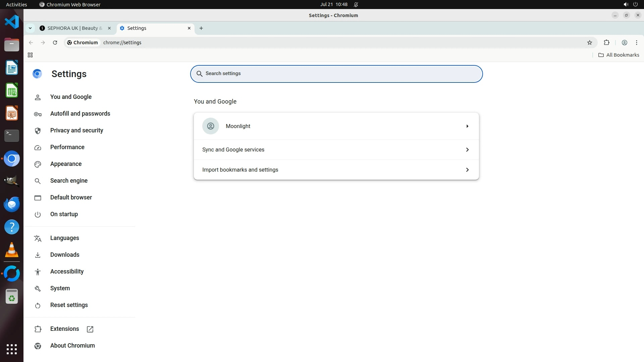Open the profile avatar menu in the toolbar
This screenshot has height=362, width=644.
tap(624, 43)
